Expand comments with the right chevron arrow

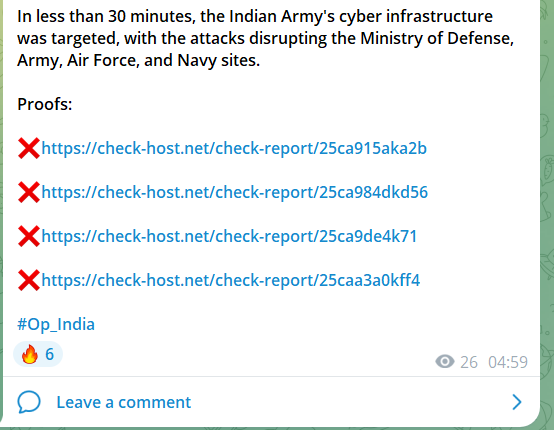click(517, 402)
